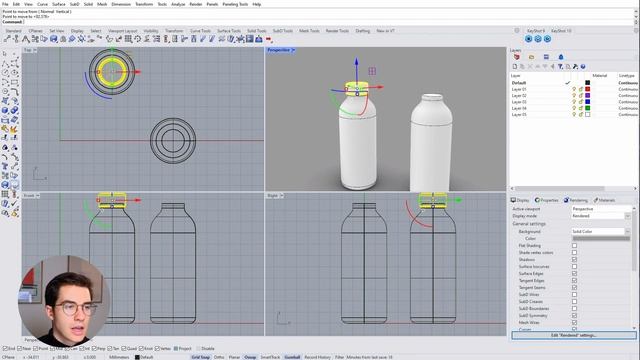This screenshot has height=360, width=640.
Task: Click the green color swatch of Layer 04
Action: pyautogui.click(x=587, y=108)
